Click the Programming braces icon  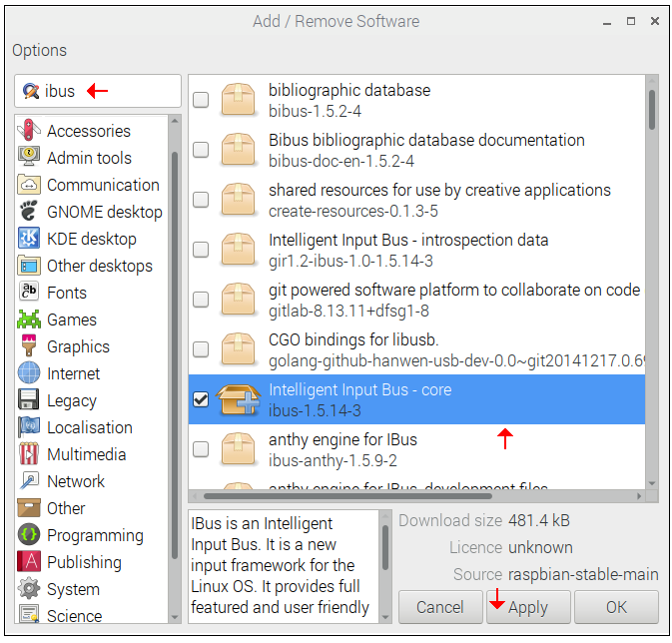(x=29, y=535)
